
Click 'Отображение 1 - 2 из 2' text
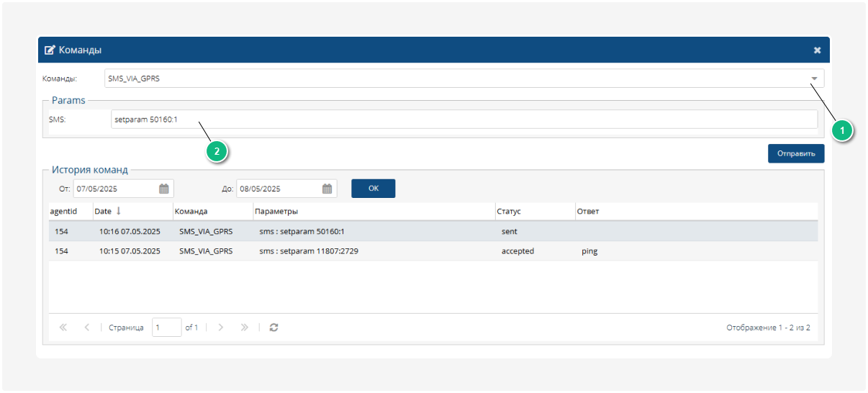point(769,327)
